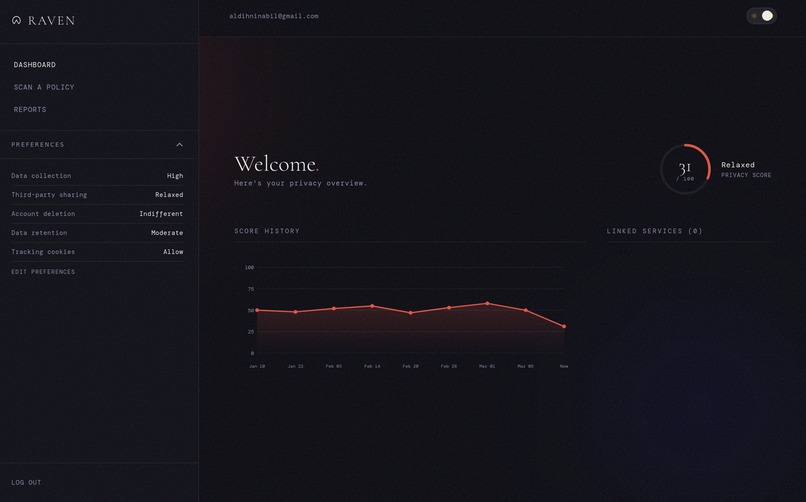Select the Third-party sharing label
This screenshot has width=806, height=502.
pos(49,195)
